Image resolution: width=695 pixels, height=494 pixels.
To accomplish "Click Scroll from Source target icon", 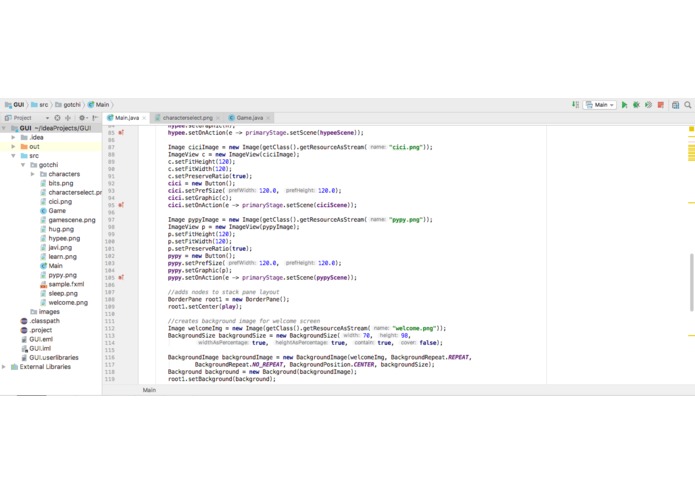I will (x=57, y=118).
